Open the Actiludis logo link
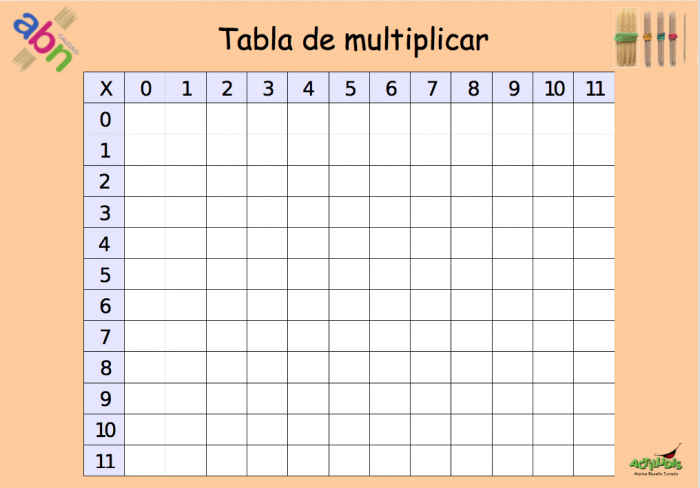Image resolution: width=700 pixels, height=488 pixels. click(x=655, y=460)
